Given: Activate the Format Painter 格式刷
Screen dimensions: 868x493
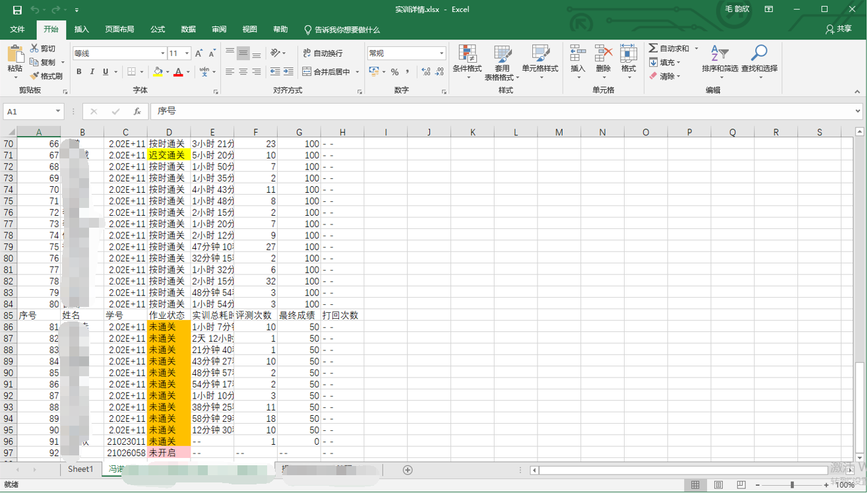Looking at the screenshot, I should click(46, 76).
